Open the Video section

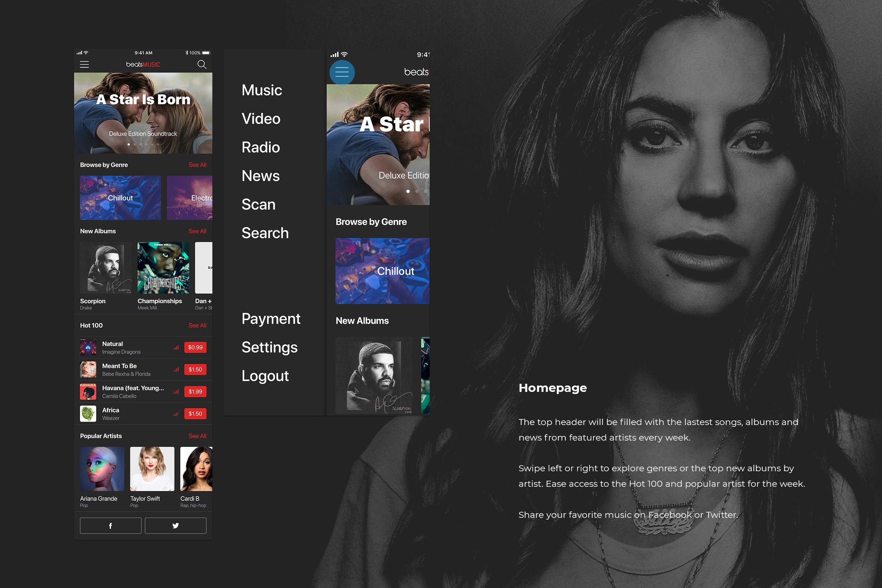[x=261, y=119]
